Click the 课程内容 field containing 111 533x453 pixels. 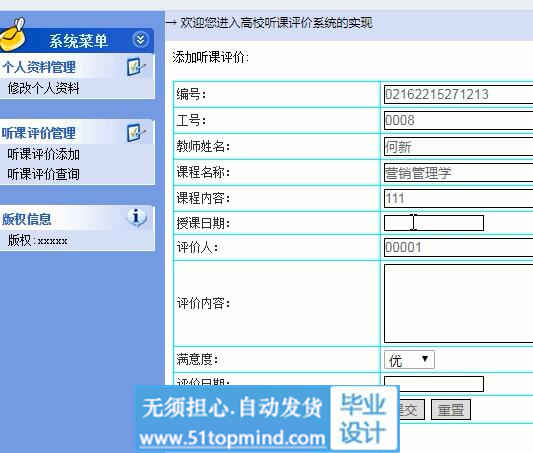coord(459,198)
